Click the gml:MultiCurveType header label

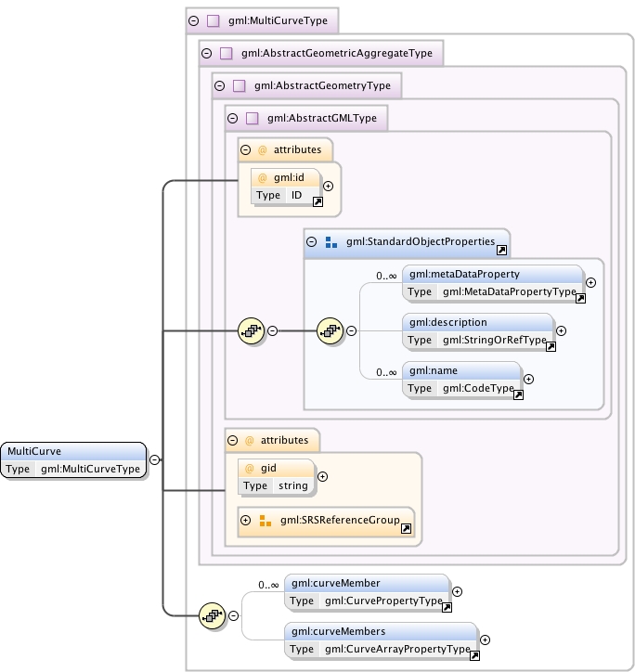coord(278,20)
